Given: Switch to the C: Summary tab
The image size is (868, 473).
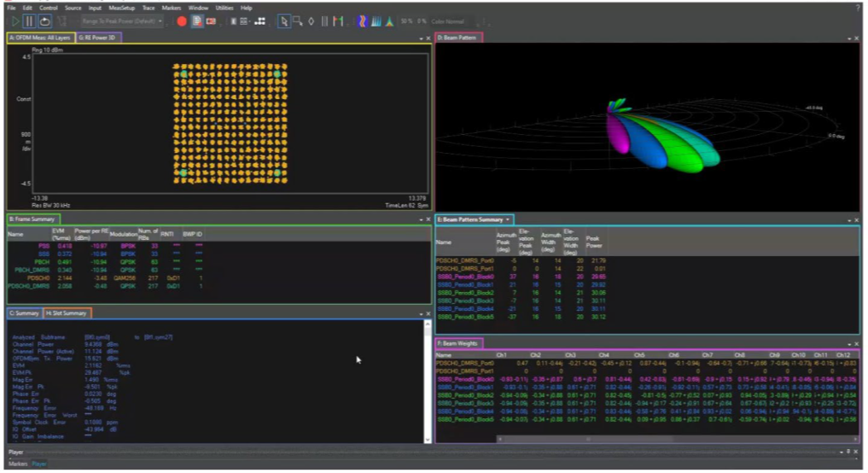Looking at the screenshot, I should coord(24,313).
